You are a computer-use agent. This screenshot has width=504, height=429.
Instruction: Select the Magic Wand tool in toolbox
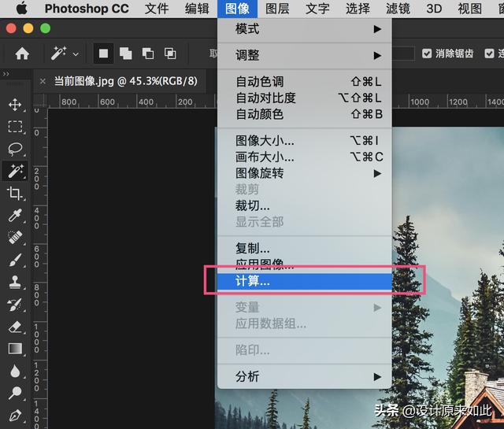click(x=16, y=171)
